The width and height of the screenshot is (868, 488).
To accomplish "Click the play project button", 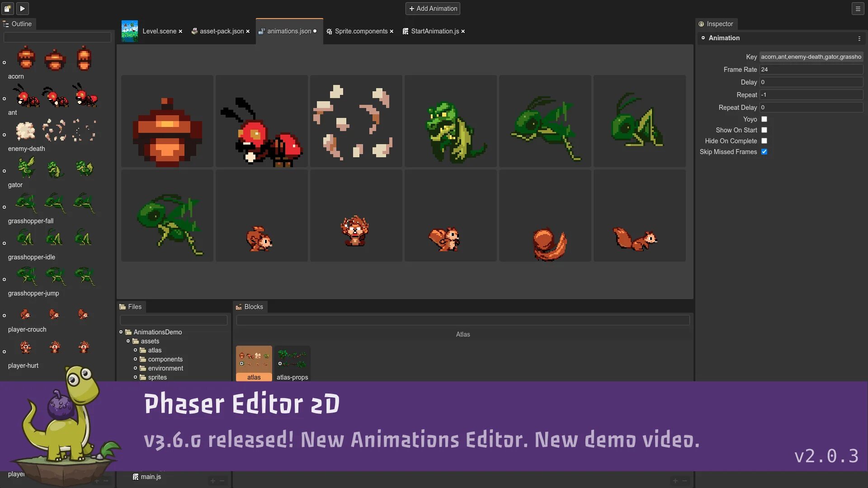I will [22, 8].
